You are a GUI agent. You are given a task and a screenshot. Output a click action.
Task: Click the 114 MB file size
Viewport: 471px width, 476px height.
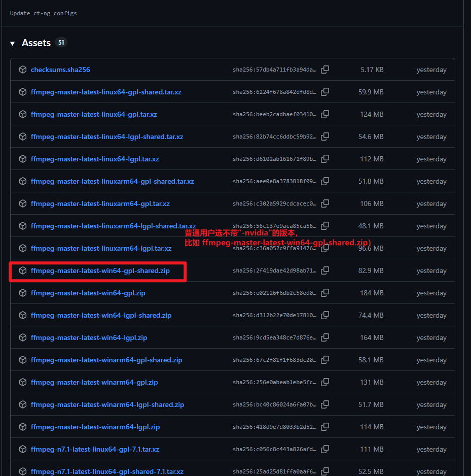click(372, 427)
